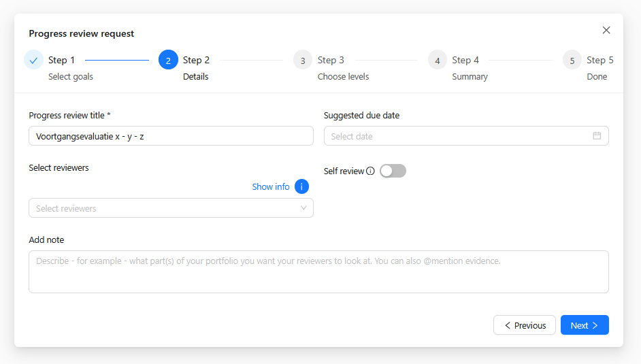Image resolution: width=641 pixels, height=364 pixels.
Task: Click the Step 4 number circle
Action: [438, 60]
